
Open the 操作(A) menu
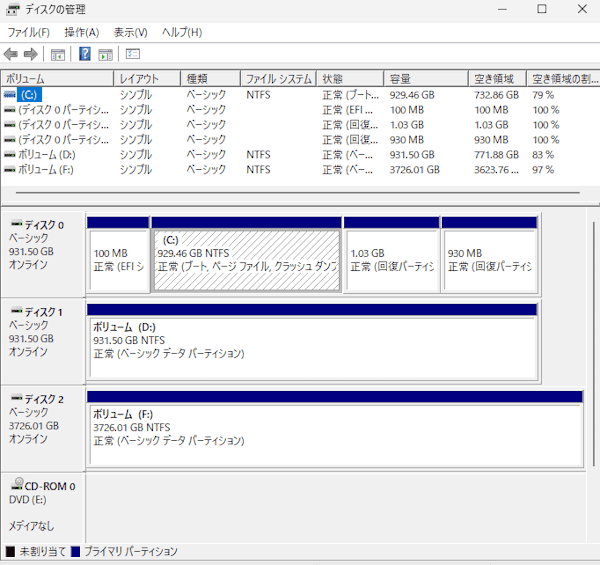[x=82, y=33]
